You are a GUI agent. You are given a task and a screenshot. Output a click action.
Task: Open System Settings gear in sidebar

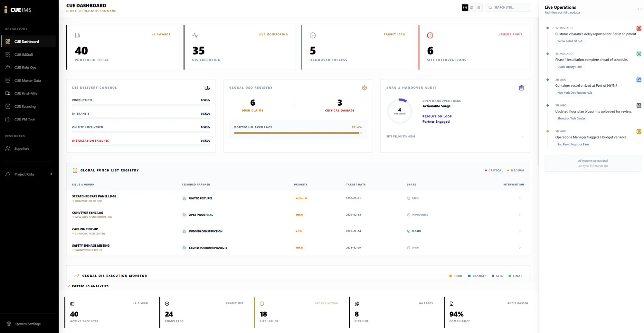point(9,324)
